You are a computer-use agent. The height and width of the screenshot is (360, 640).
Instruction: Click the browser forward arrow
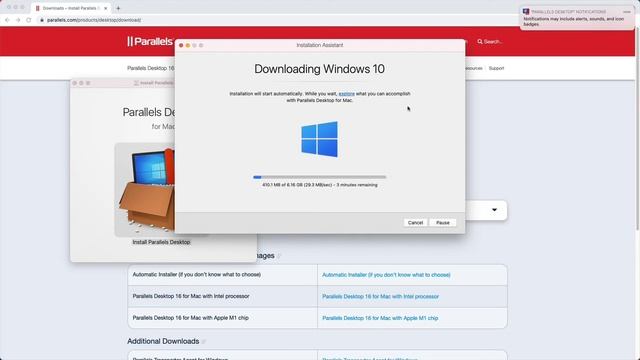click(x=18, y=20)
